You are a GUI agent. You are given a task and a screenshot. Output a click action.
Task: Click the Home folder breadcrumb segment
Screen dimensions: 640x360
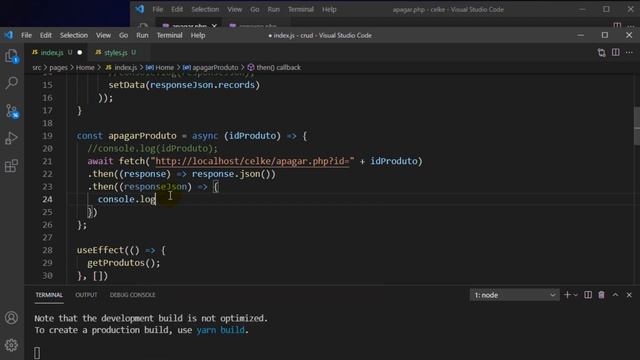(85, 67)
